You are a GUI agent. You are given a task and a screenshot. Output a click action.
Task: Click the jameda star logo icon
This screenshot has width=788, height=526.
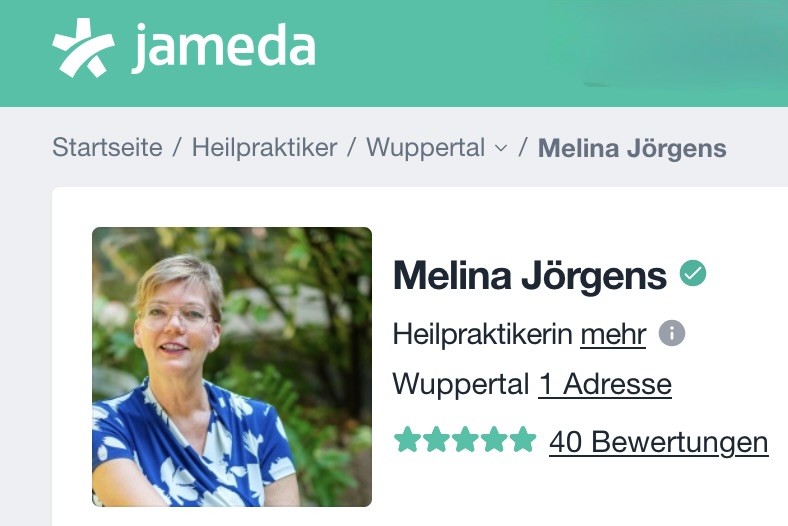point(83,48)
